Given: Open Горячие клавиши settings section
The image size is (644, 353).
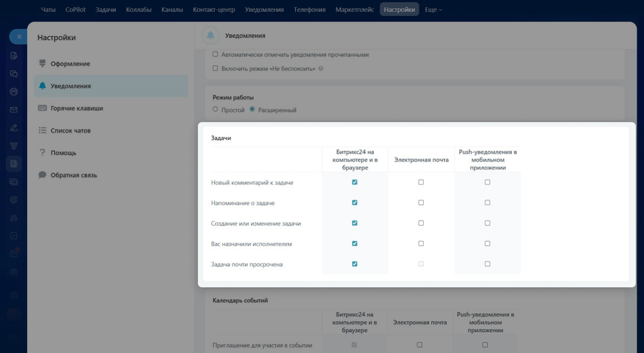Looking at the screenshot, I should tap(77, 108).
